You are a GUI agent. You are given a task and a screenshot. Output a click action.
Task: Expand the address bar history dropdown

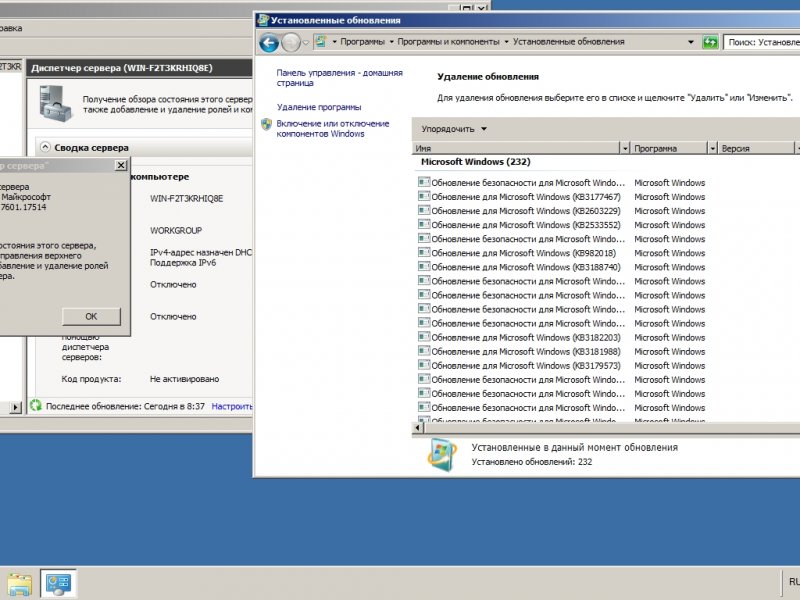[690, 42]
